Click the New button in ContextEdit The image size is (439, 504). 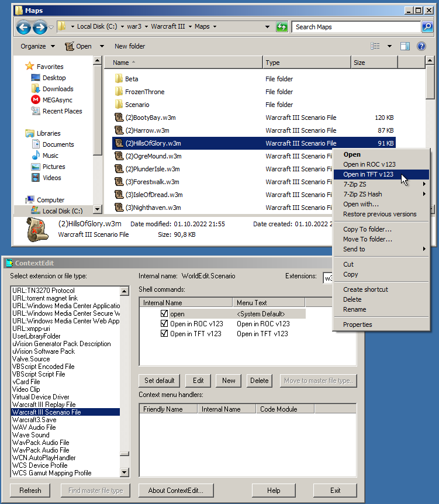(x=229, y=381)
